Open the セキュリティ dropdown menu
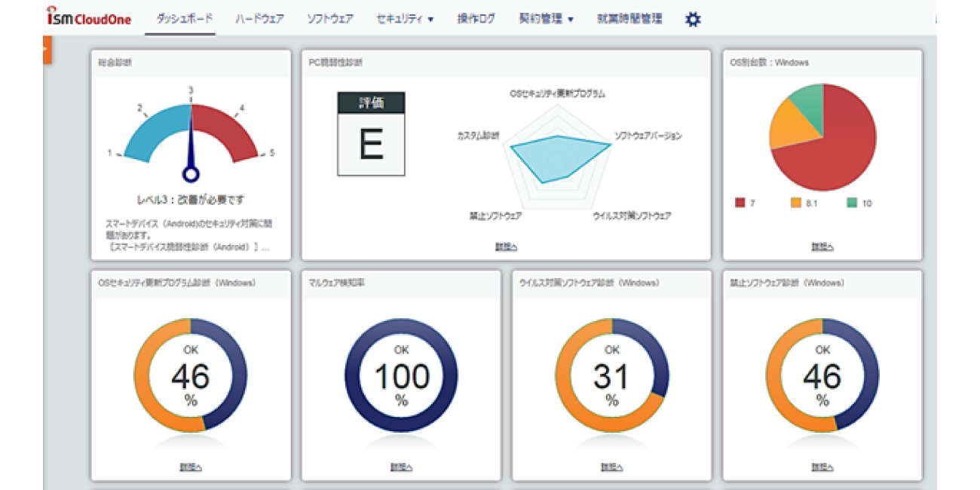Screen dimensions: 980x490 [405, 20]
